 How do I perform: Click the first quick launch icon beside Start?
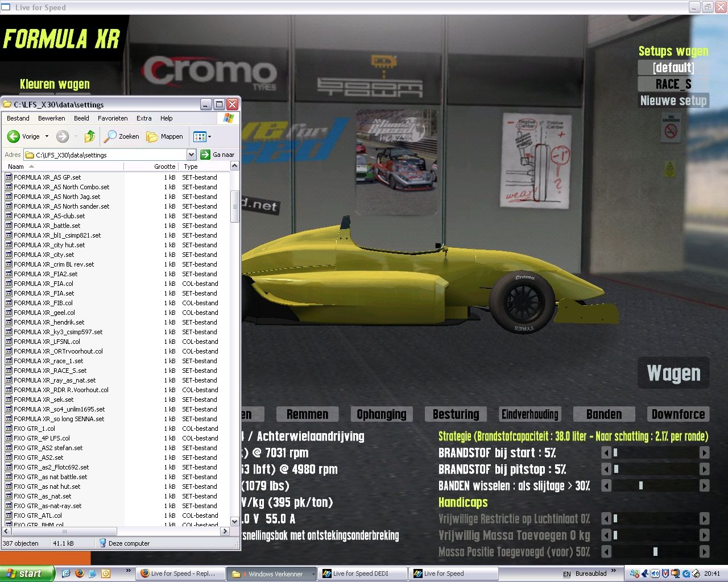coord(66,573)
